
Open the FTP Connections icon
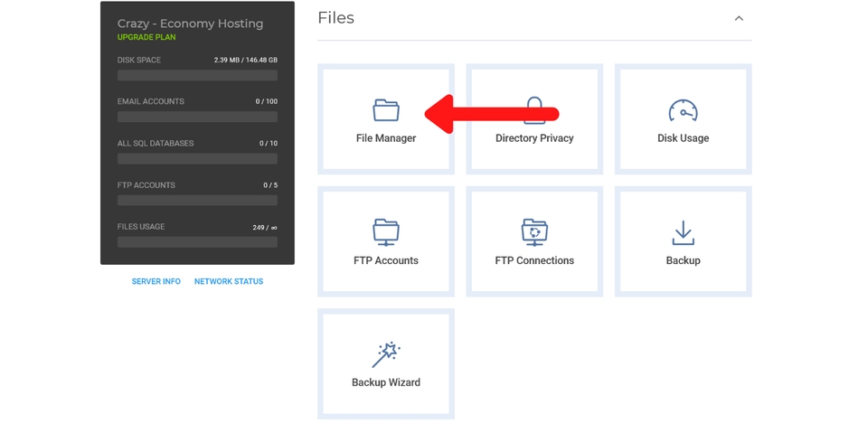click(534, 232)
